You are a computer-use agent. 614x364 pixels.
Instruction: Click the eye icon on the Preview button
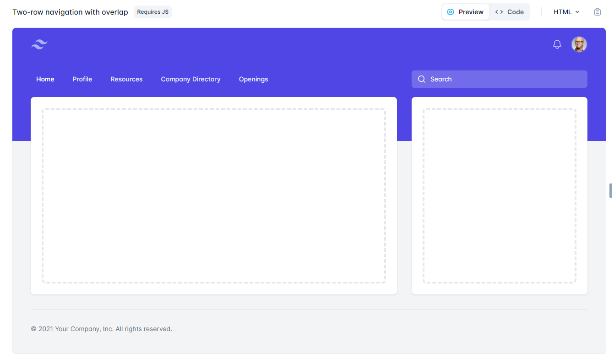coord(451,12)
